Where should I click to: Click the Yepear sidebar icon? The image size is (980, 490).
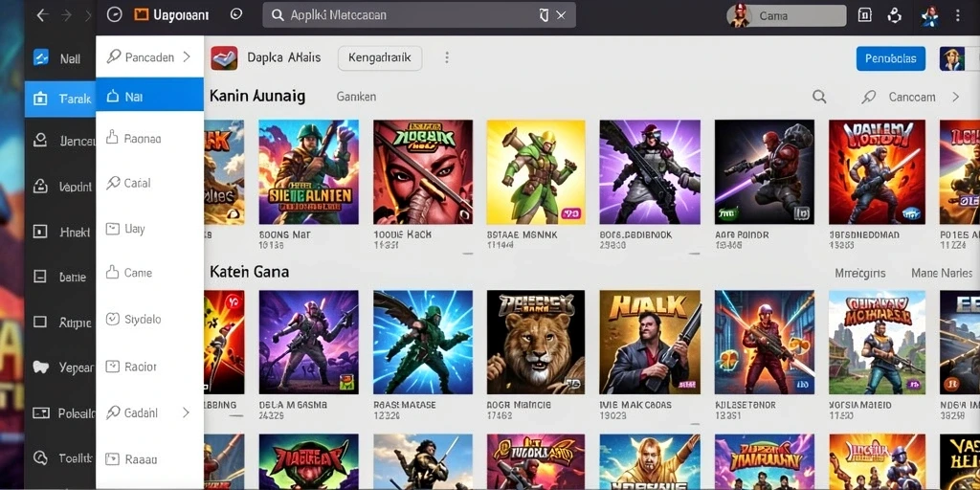pyautogui.click(x=40, y=367)
